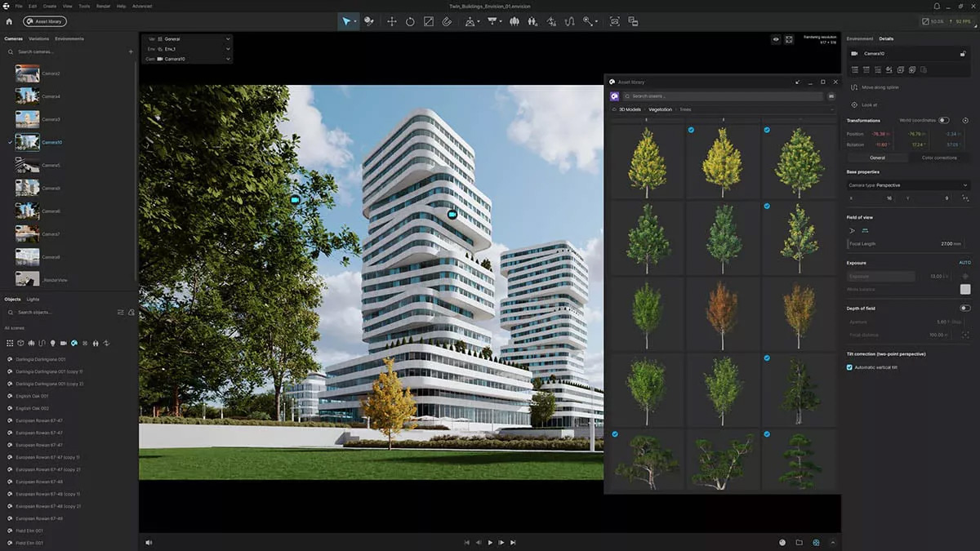
Task: Open notifications bell
Action: click(x=937, y=6)
